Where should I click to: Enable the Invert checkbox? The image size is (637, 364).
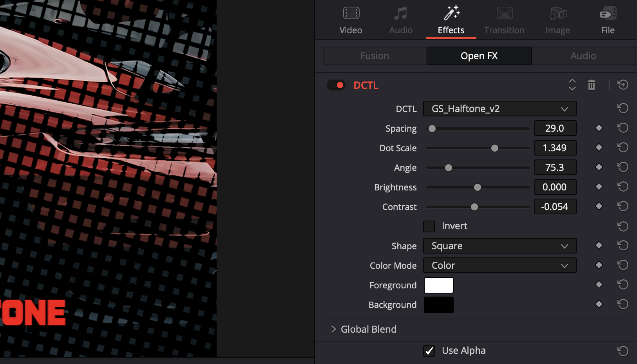(x=429, y=226)
